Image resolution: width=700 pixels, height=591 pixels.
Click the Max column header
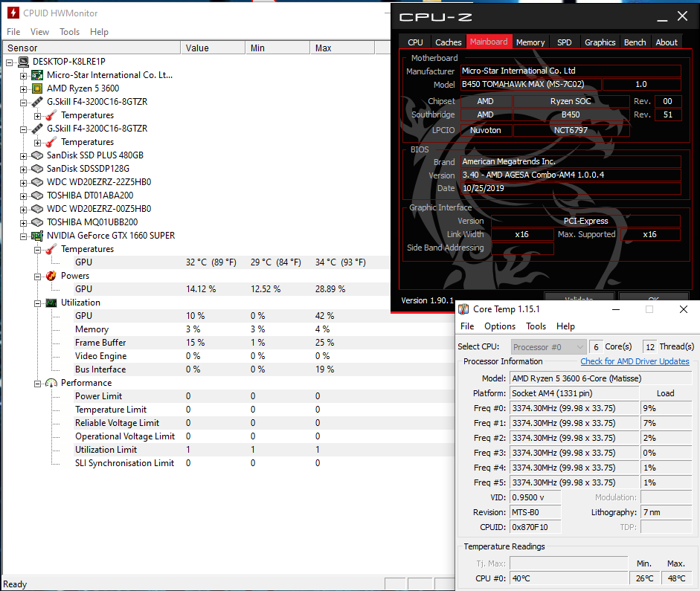click(x=342, y=48)
